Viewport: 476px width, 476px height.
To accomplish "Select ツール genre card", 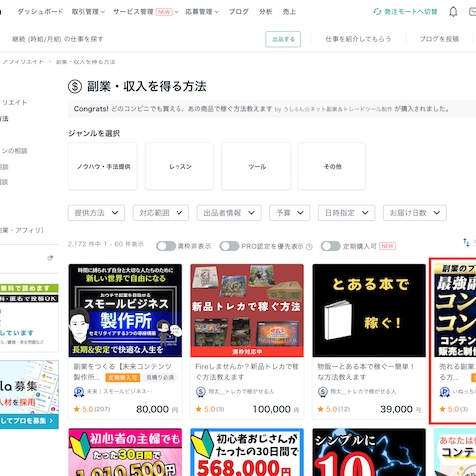I will [256, 167].
